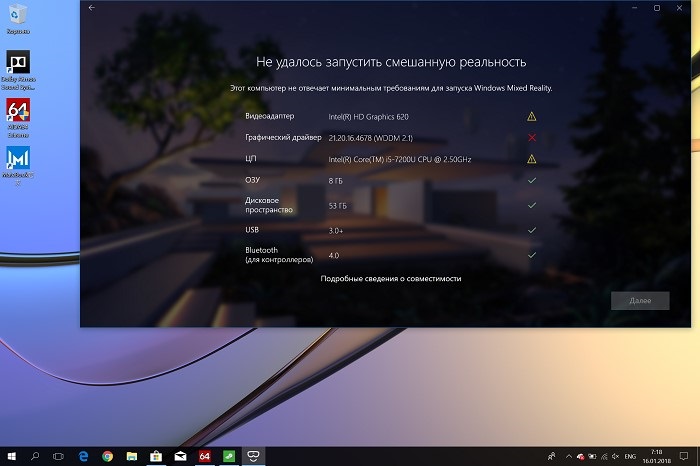Minimize the Mixed Reality Portal window
Screen dimensions: 700x466
[634, 8]
